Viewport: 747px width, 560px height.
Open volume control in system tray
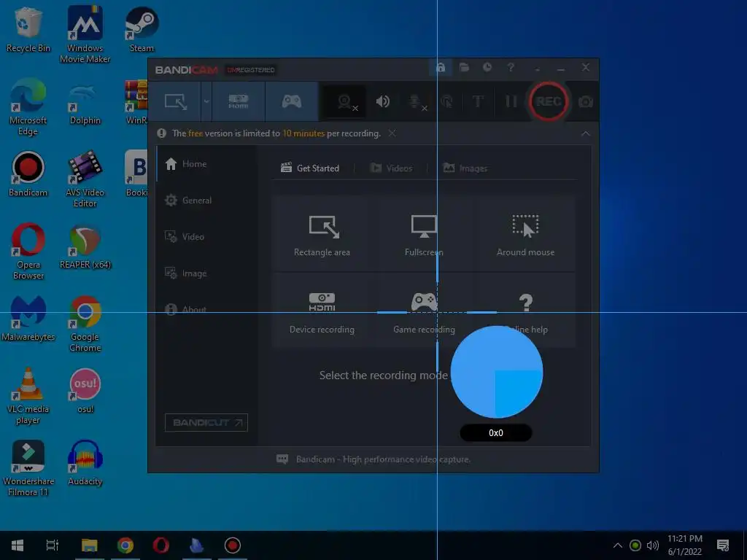point(653,545)
